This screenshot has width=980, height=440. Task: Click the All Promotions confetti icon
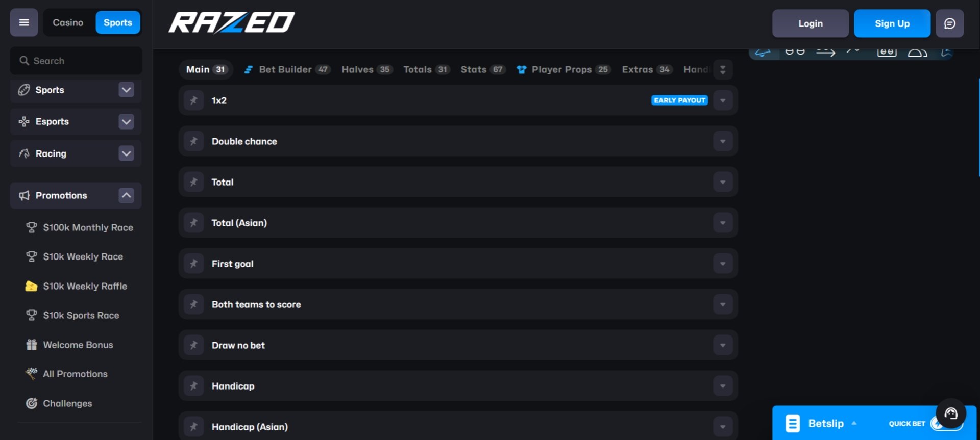(31, 374)
